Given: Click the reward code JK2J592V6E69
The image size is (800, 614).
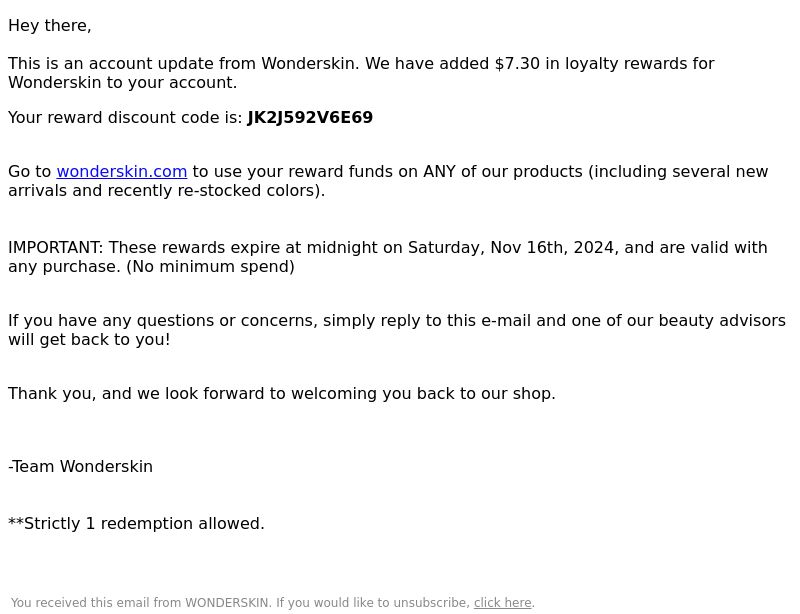Looking at the screenshot, I should (310, 117).
